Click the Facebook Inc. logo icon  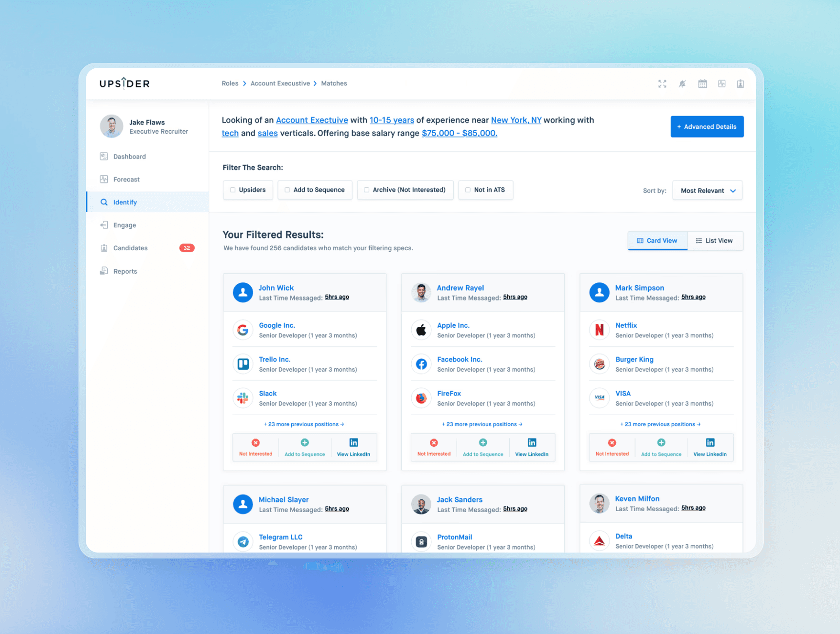[x=421, y=364]
